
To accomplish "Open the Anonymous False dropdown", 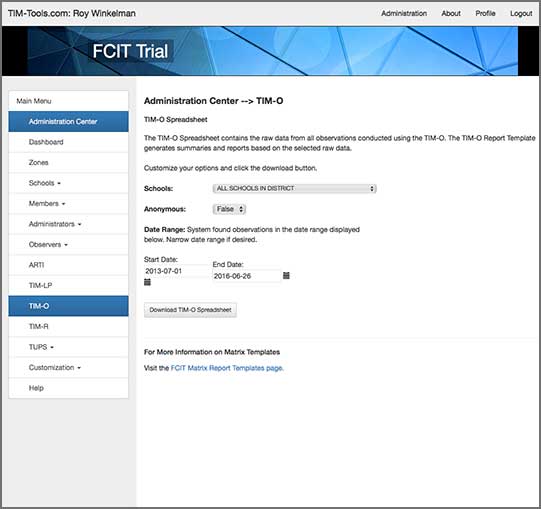I will tap(229, 209).
